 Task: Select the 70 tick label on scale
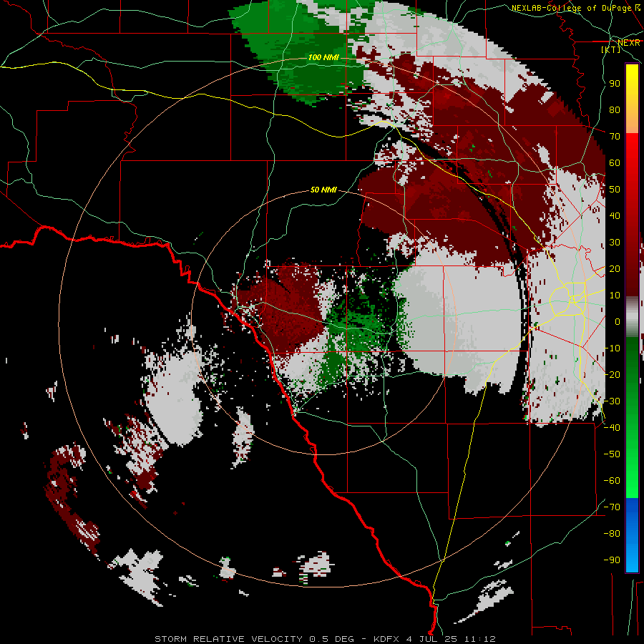click(x=615, y=137)
